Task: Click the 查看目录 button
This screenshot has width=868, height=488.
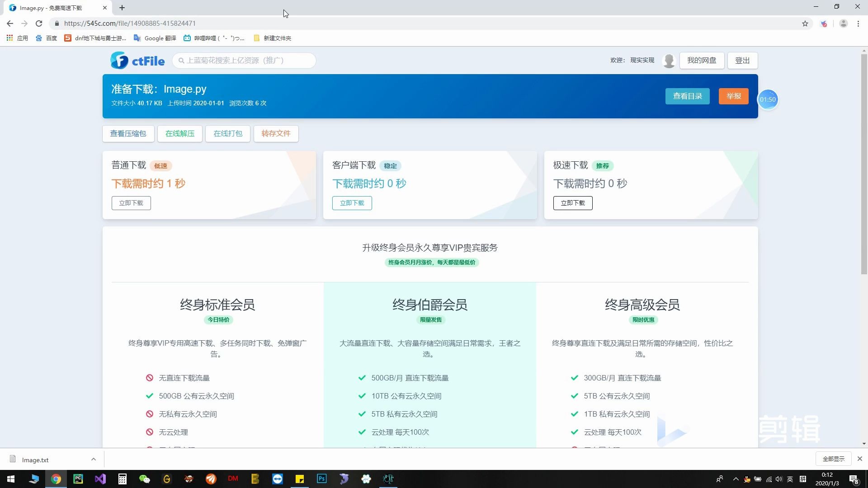Action: click(x=688, y=96)
